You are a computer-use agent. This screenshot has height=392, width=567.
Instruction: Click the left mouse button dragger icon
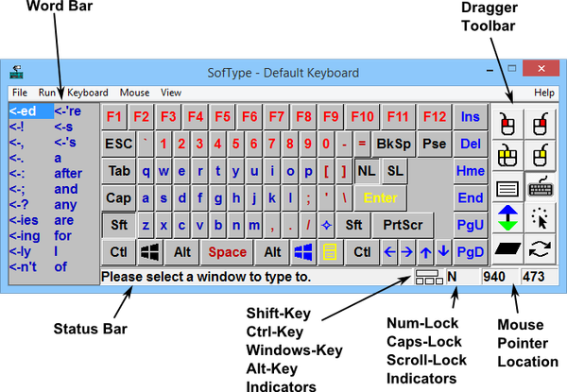coord(507,124)
